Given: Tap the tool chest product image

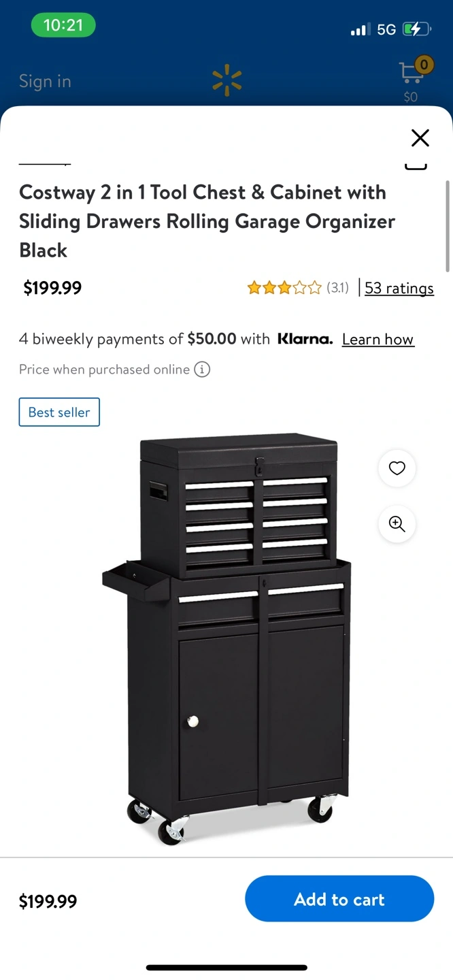Looking at the screenshot, I should 227,639.
